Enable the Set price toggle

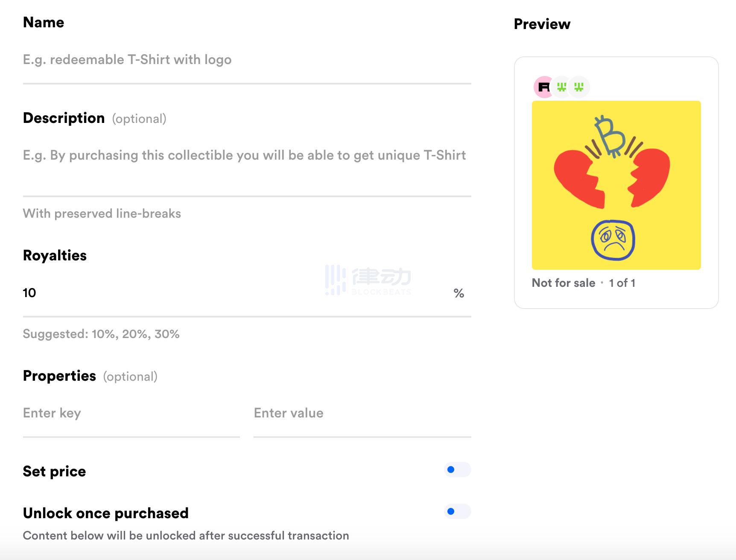click(457, 470)
